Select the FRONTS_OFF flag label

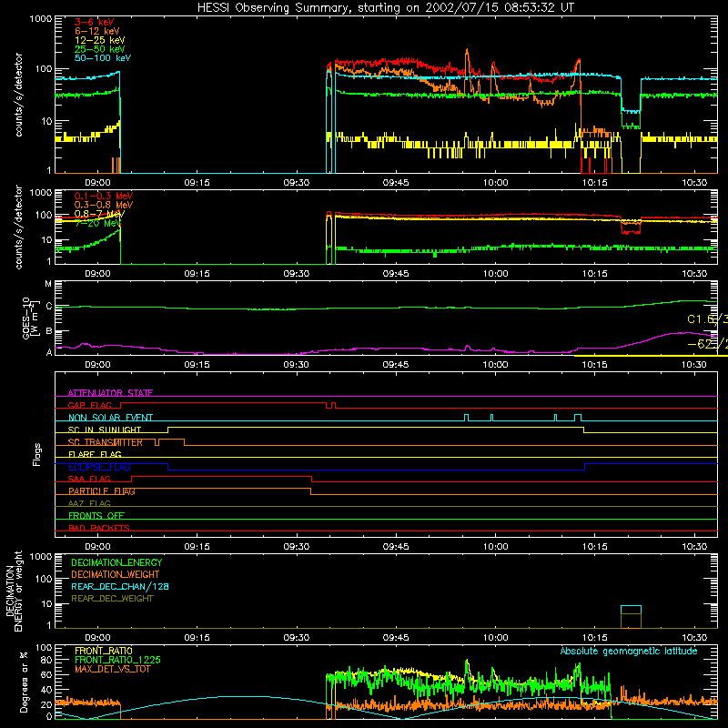[96, 515]
